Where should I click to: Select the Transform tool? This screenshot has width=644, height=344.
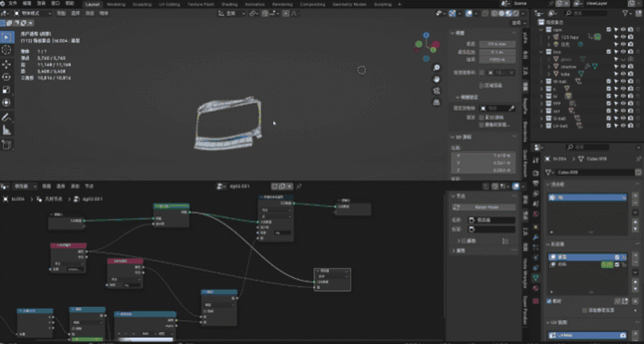point(7,103)
